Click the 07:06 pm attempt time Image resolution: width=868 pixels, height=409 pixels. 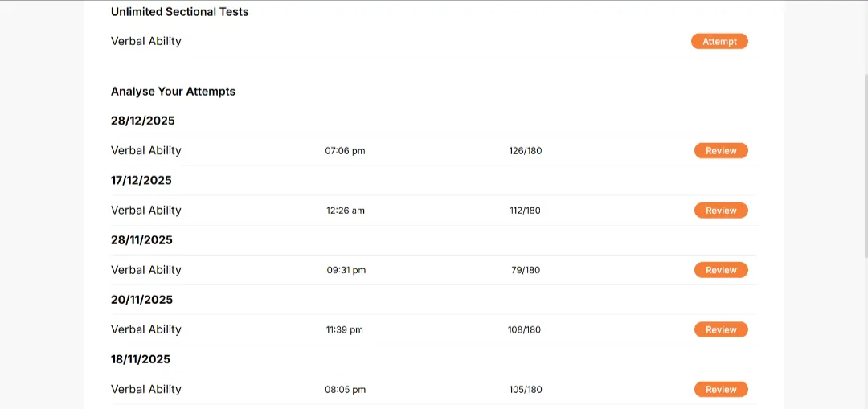(345, 150)
